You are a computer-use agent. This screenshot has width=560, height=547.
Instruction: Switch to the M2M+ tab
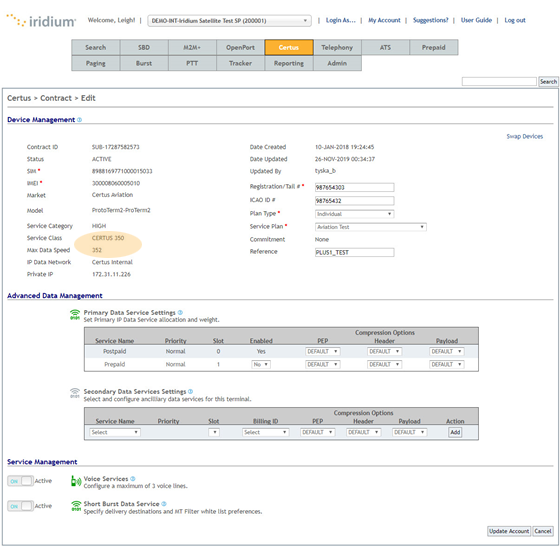click(192, 47)
